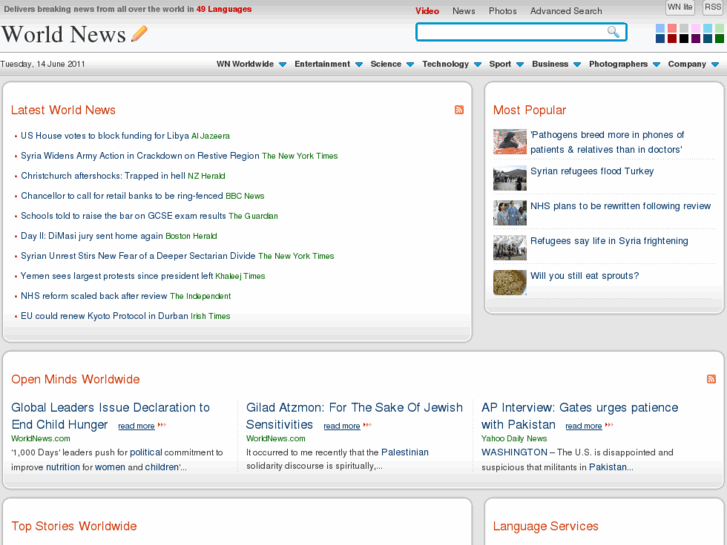Click the RSS button in the header
Viewport: 727px width, 545px height.
pos(713,7)
